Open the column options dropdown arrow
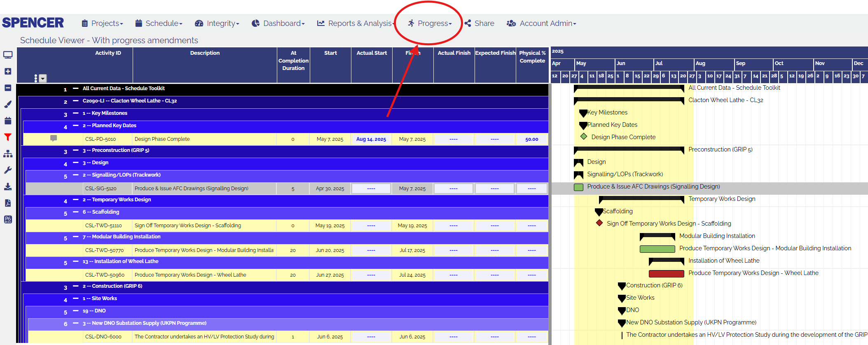Viewport: 868px width, 345px height. 43,78
